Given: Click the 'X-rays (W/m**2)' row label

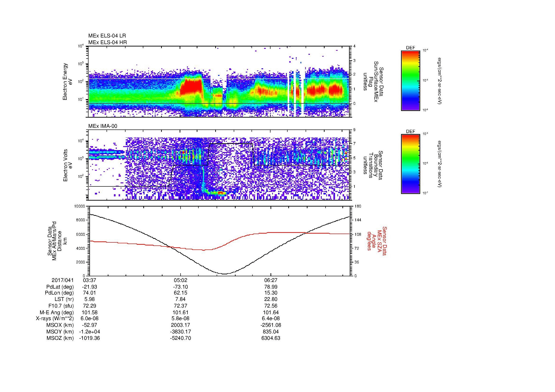Looking at the screenshot, I should pyautogui.click(x=55, y=318).
